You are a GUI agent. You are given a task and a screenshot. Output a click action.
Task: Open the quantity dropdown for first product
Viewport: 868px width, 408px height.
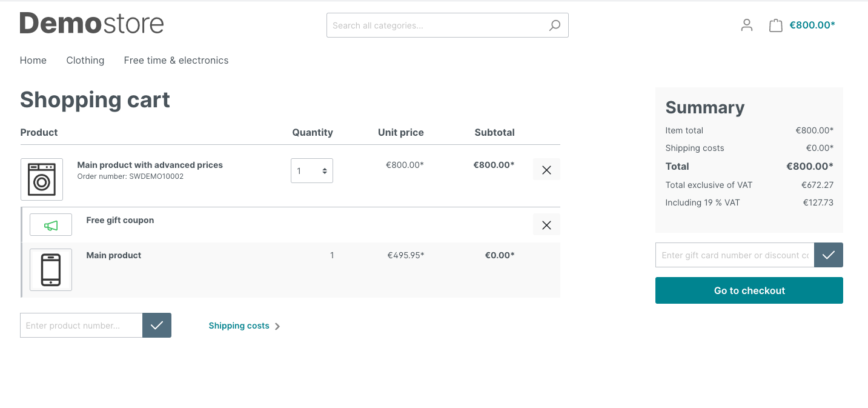point(312,171)
